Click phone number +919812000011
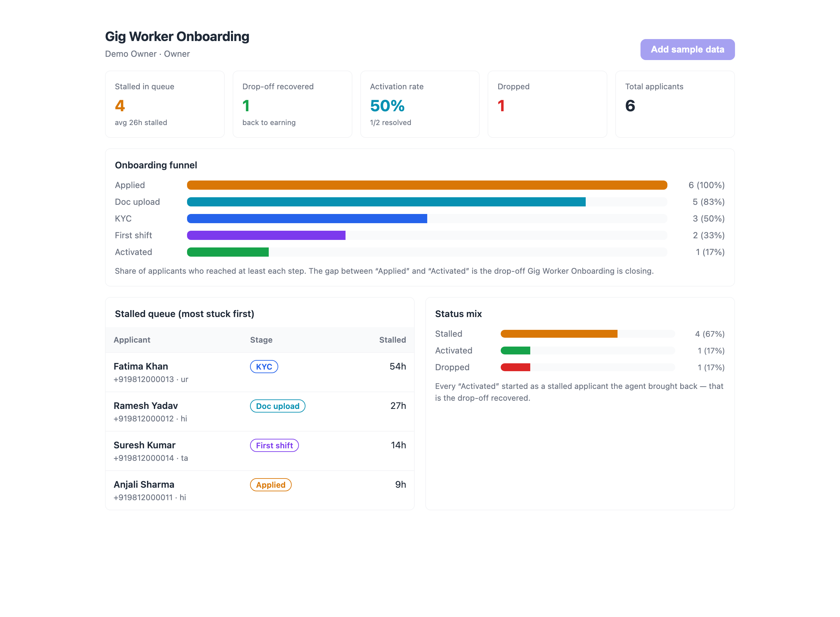 coord(143,497)
